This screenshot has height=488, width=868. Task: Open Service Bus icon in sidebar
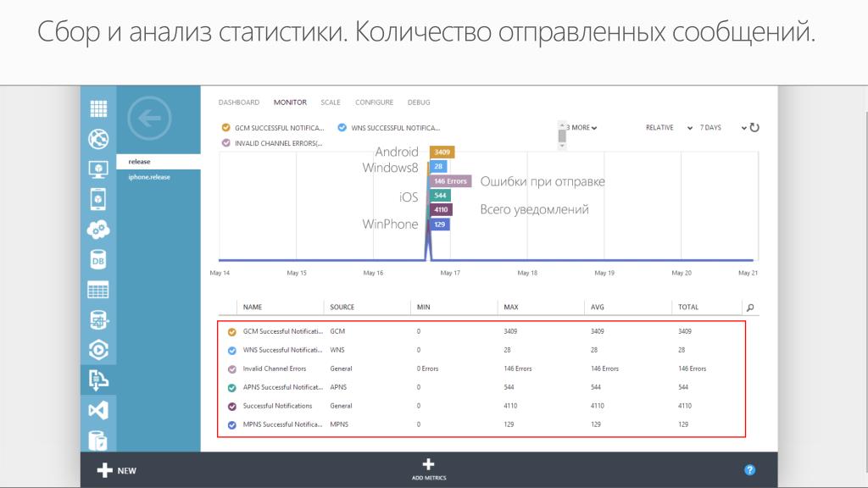[x=98, y=380]
